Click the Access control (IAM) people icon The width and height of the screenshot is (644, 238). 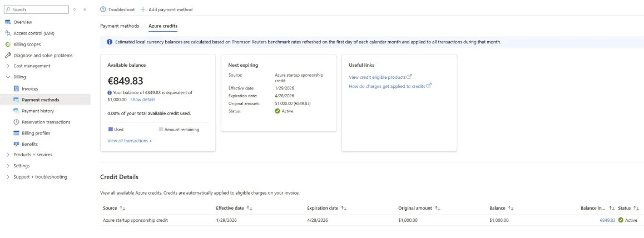click(x=7, y=33)
